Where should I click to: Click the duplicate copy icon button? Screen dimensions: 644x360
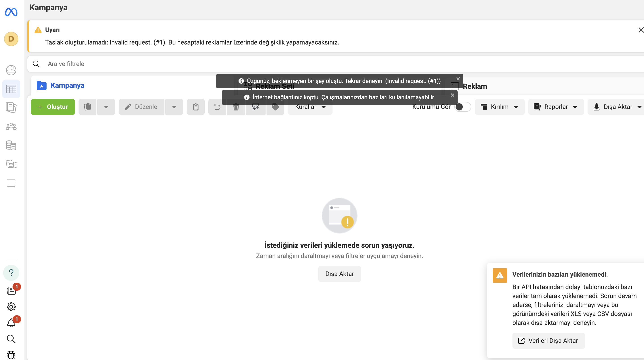(87, 107)
